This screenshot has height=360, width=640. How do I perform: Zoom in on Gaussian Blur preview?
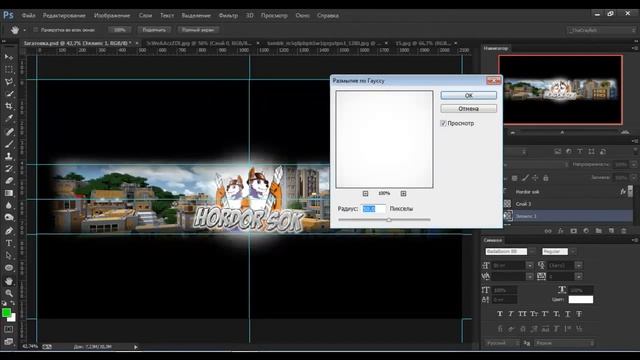click(403, 193)
